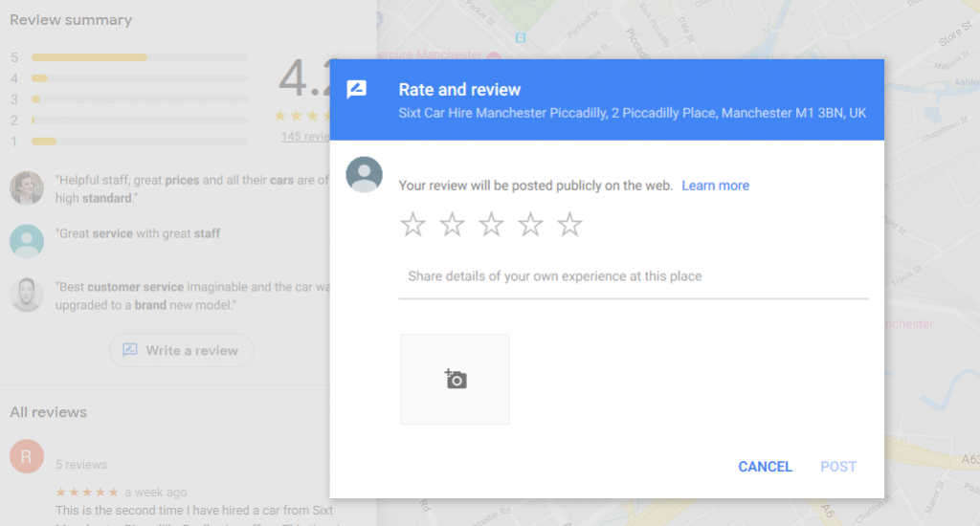Focus the 'Share details of your own experience' field

634,276
